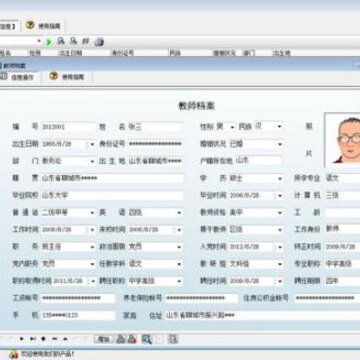The image size is (360, 360).
Task: Click the search icon right after the green arrow
Action: point(61,41)
